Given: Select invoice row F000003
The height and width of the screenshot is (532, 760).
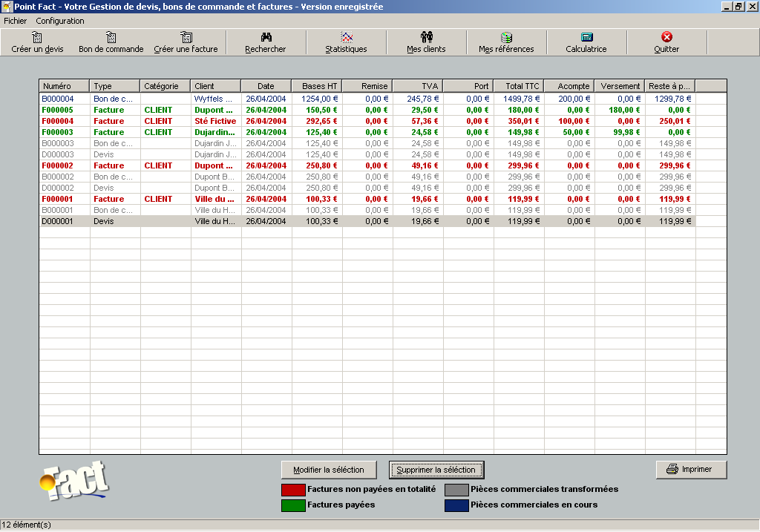Looking at the screenshot, I should pyautogui.click(x=367, y=132).
